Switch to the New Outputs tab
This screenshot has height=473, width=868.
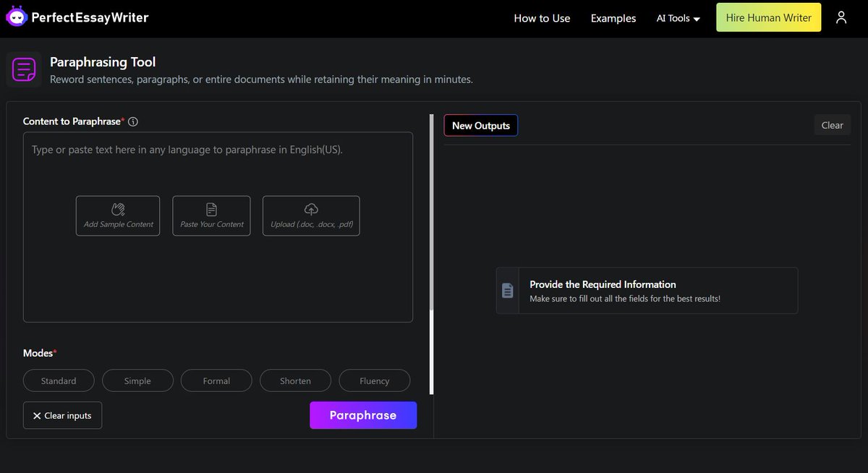(x=480, y=125)
